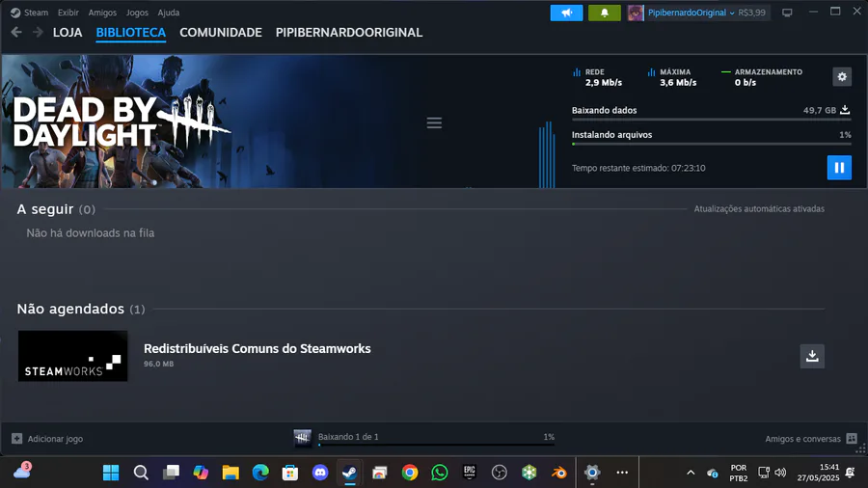Open Discord from the taskbar

tap(320, 473)
